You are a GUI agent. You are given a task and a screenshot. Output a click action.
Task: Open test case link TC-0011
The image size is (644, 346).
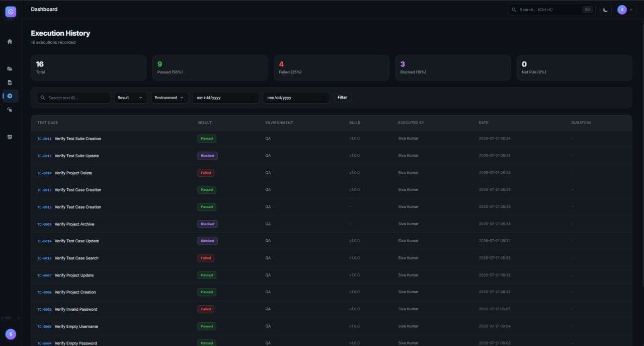[44, 139]
